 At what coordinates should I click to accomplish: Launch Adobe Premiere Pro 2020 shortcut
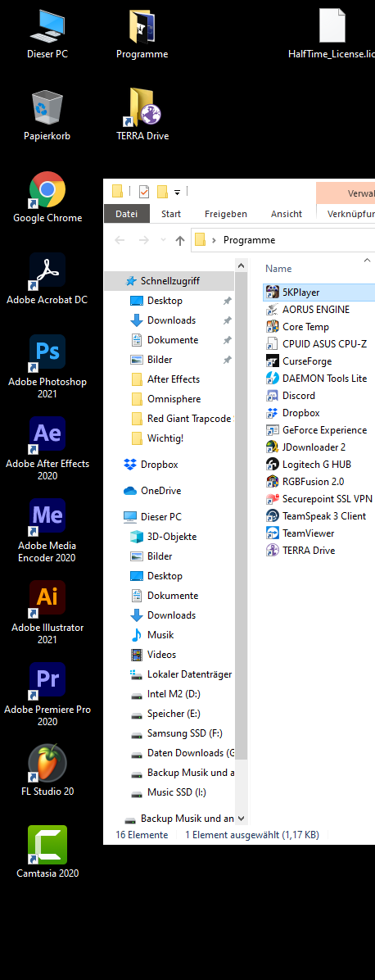[47, 694]
